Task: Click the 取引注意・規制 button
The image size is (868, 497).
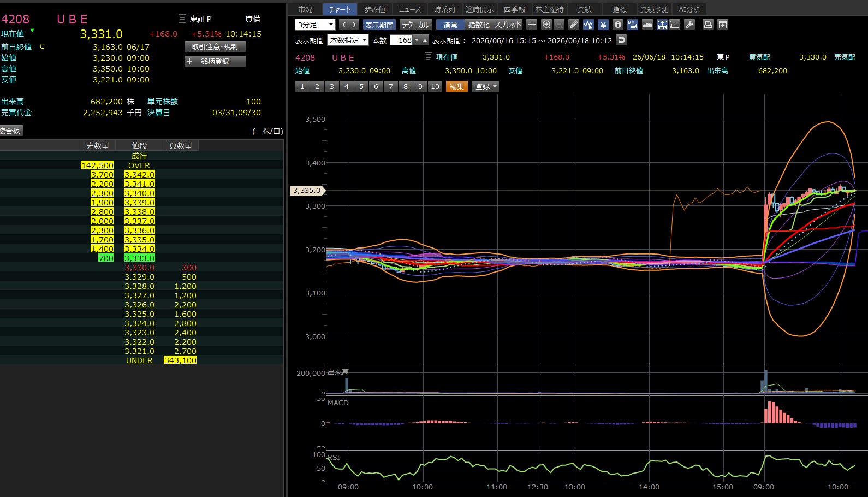Action: pos(215,46)
